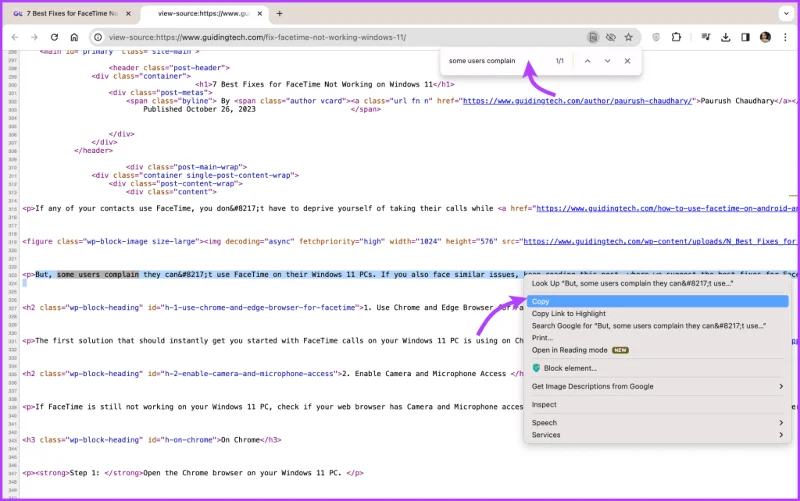Image resolution: width=800 pixels, height=501 pixels.
Task: Click the div class="post-main-wrap" line
Action: (x=186, y=167)
